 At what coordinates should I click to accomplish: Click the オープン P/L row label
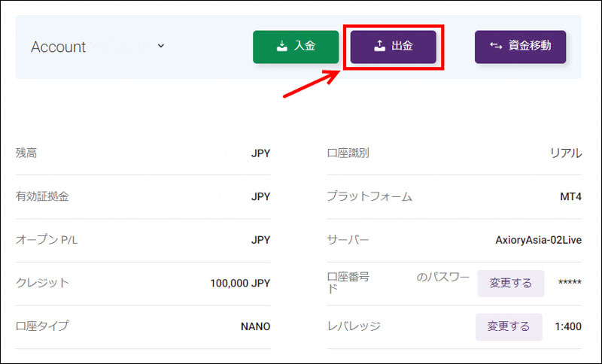click(47, 240)
